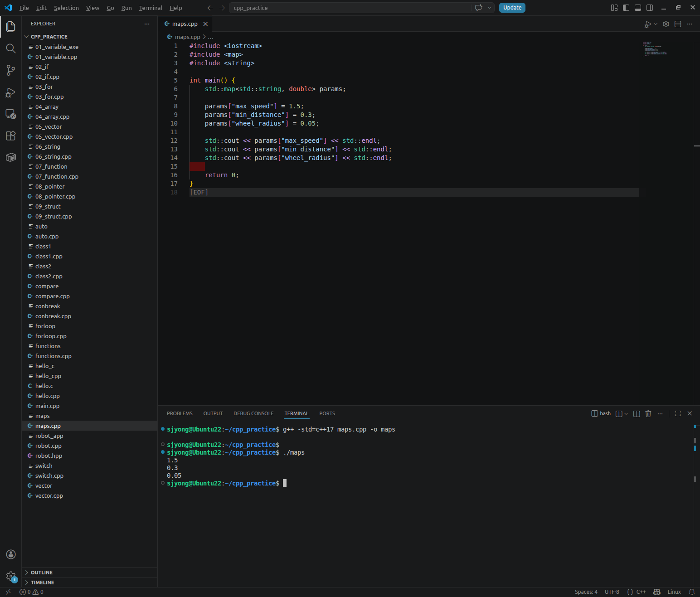Click Spaces: 4 indentation status

coord(586,592)
